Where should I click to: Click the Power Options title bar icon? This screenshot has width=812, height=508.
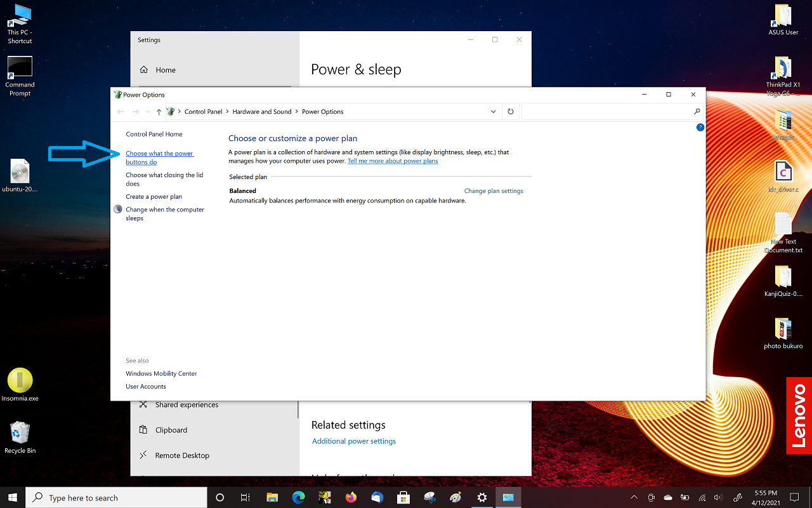click(x=117, y=95)
